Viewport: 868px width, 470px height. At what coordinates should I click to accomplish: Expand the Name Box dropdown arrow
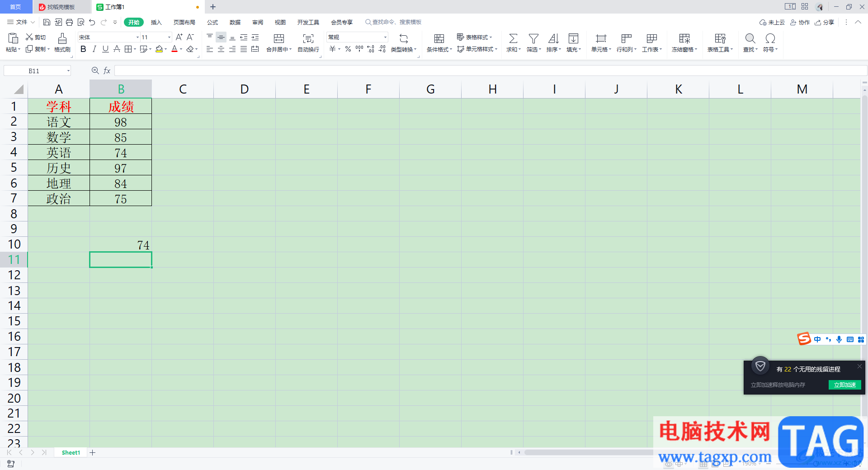pyautogui.click(x=68, y=70)
